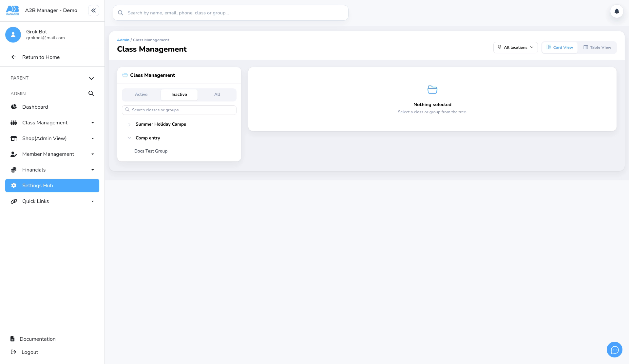Open the Dashboard menu item
Viewport: 629px width, 364px height.
pyautogui.click(x=52, y=107)
